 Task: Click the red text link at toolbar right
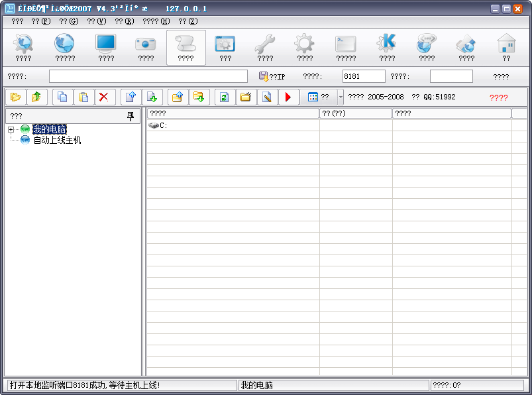(498, 97)
